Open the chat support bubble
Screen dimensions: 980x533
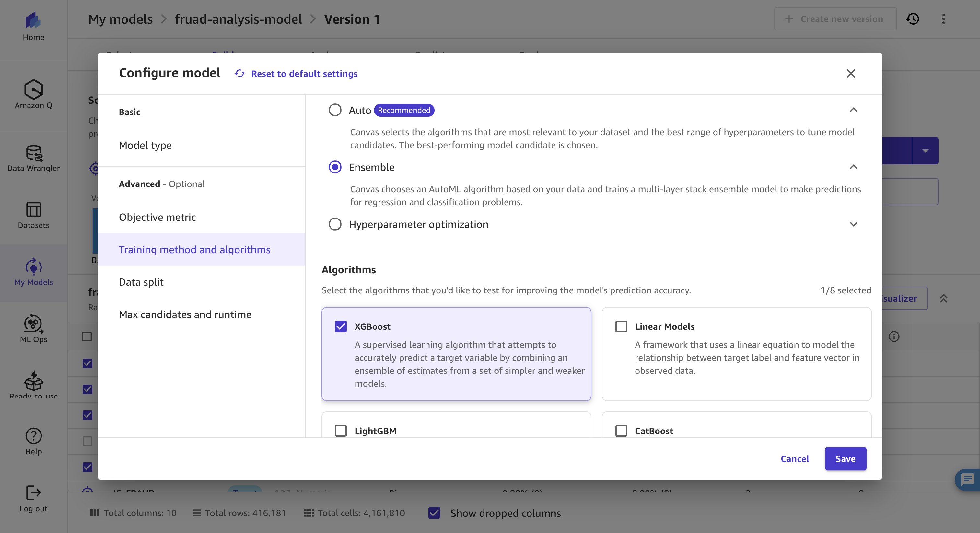pos(968,480)
